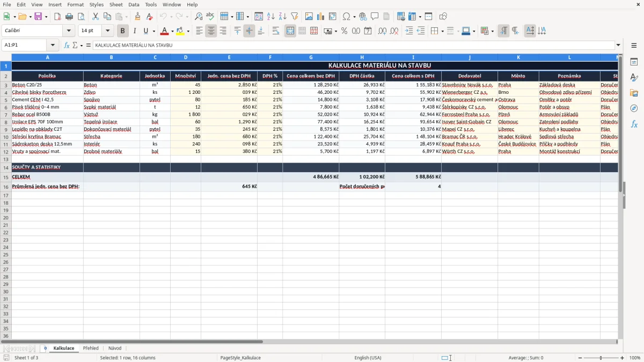
Task: Toggle Underline formatting
Action: [x=145, y=31]
